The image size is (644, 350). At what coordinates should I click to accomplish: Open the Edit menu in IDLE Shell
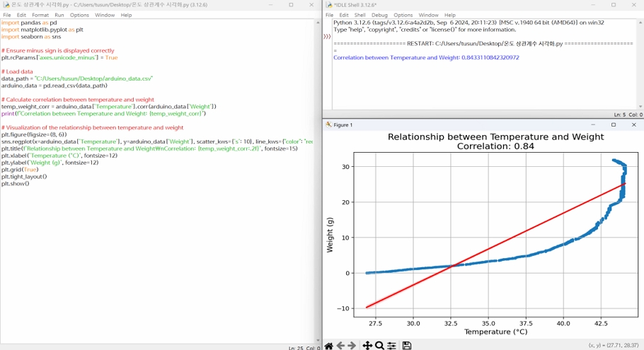pos(344,15)
